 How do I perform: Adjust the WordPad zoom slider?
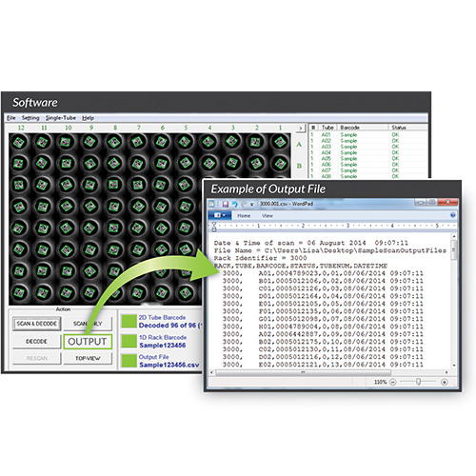point(419,382)
